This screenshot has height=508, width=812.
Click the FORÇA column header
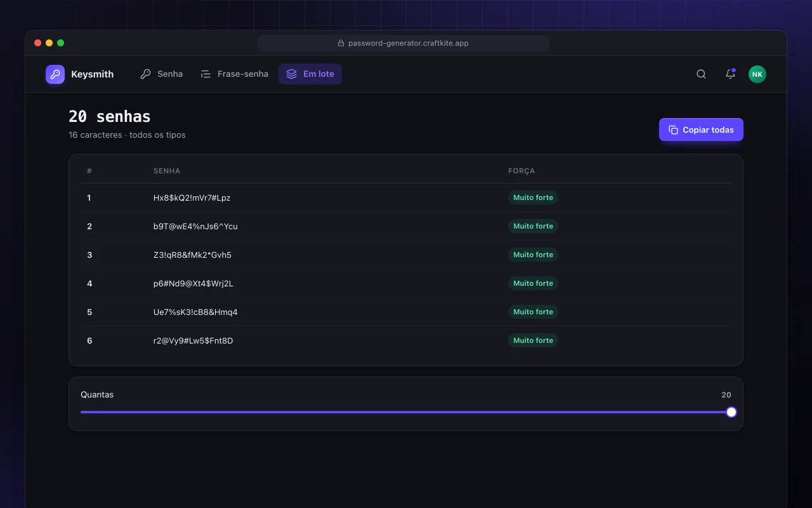(521, 171)
